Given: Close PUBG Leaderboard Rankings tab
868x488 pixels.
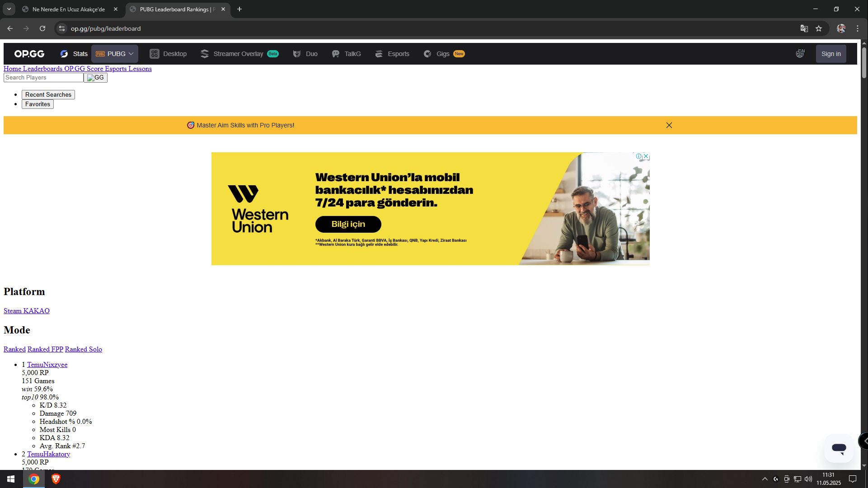Looking at the screenshot, I should pyautogui.click(x=223, y=9).
